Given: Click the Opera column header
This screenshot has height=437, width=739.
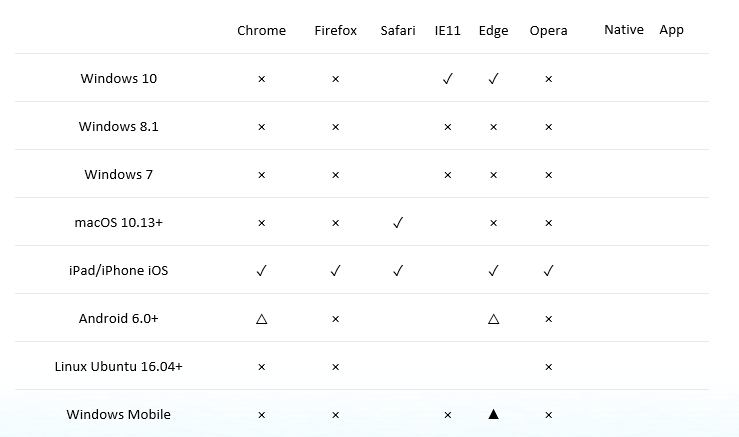Looking at the screenshot, I should pos(549,31).
